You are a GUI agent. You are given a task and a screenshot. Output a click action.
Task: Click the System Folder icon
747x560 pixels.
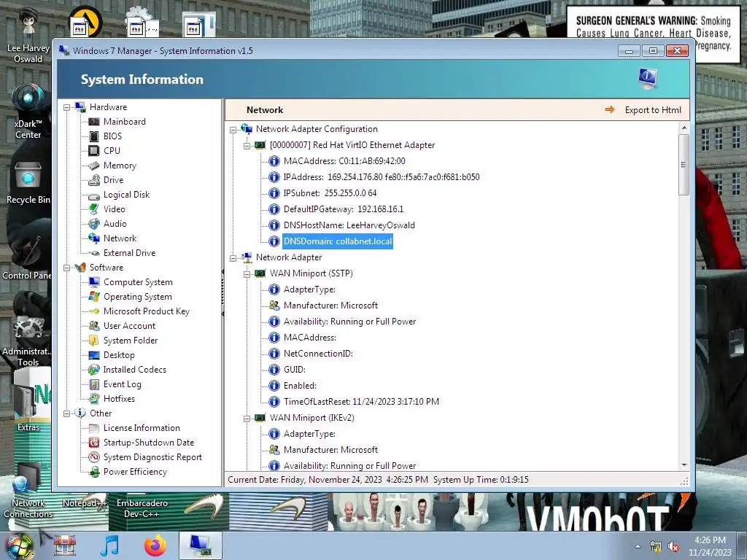[94, 341]
